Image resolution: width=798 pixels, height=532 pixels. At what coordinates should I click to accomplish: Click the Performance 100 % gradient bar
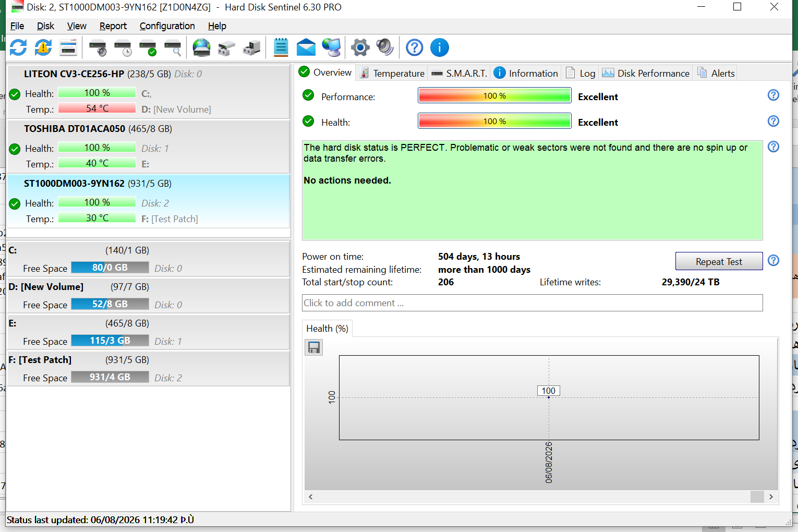point(494,95)
